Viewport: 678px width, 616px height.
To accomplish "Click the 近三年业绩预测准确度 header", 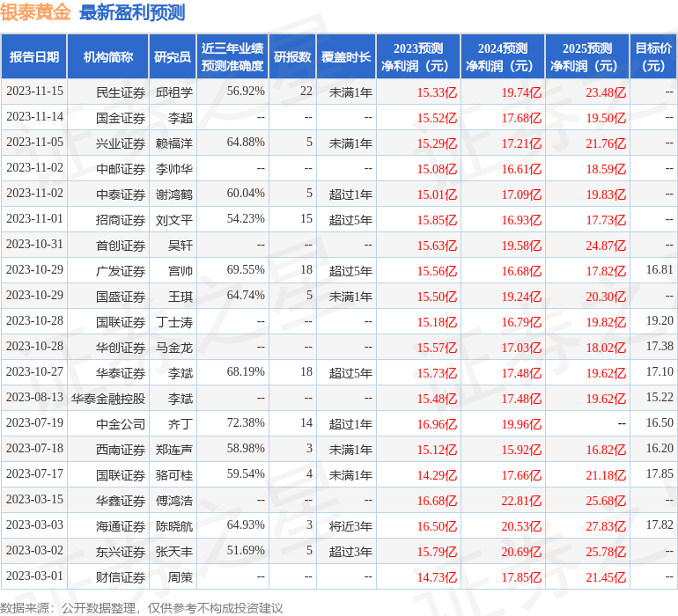I will [232, 56].
